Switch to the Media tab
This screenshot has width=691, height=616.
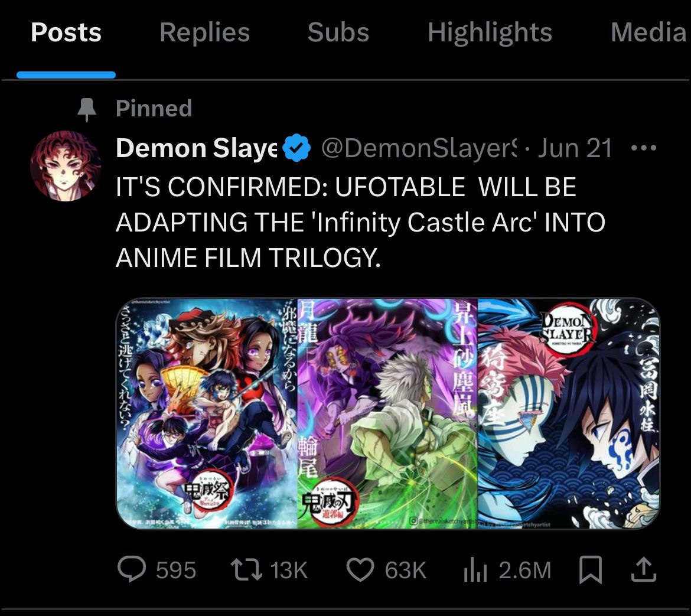pyautogui.click(x=648, y=33)
